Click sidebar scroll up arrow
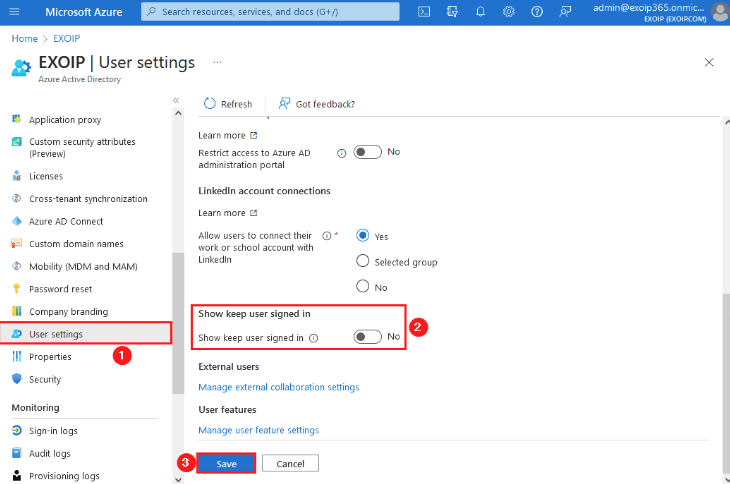This screenshot has width=730, height=484. (178, 113)
